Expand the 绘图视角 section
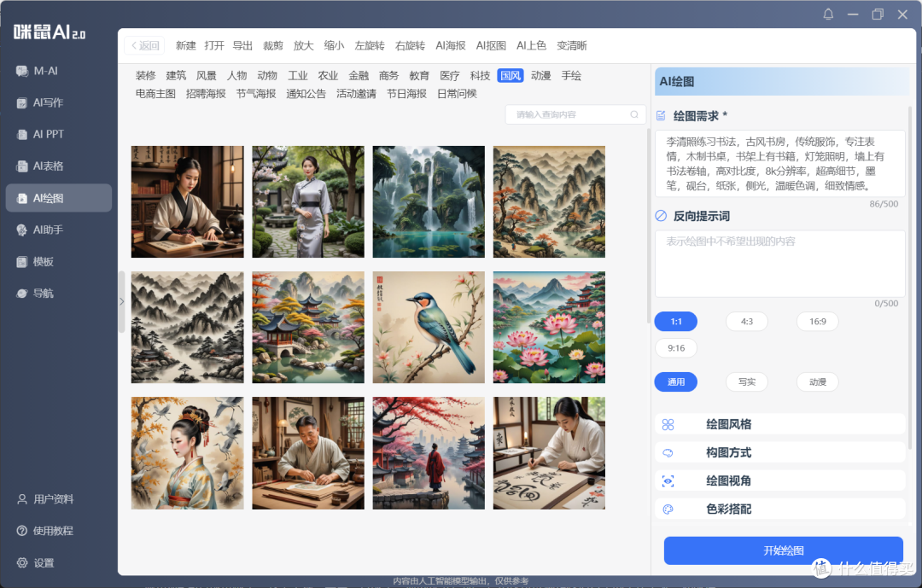922x588 pixels. coord(779,481)
